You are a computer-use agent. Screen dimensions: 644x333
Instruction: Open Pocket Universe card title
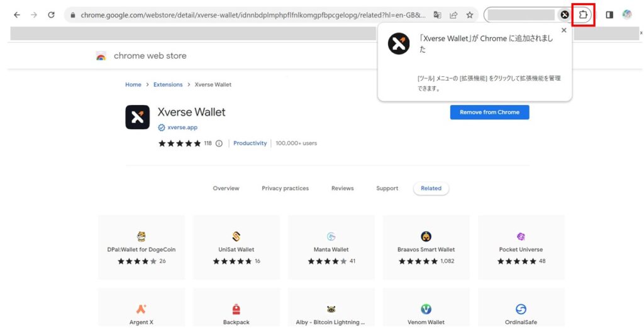(x=521, y=249)
